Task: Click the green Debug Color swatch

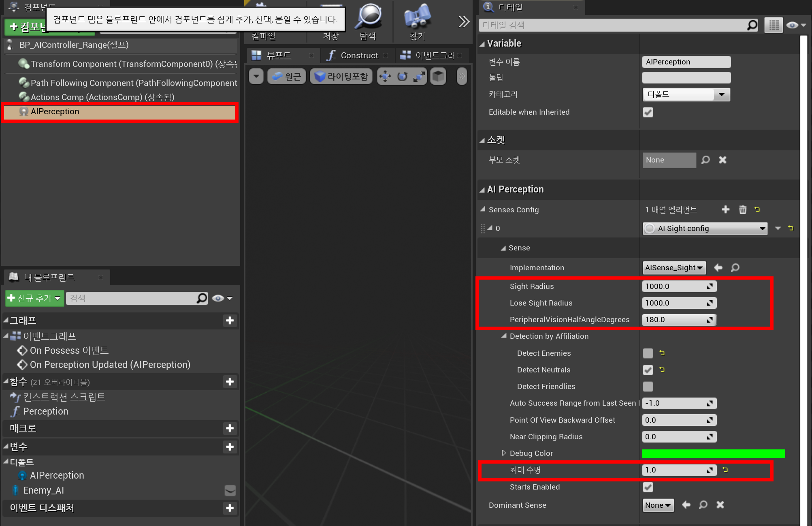Action: pos(713,453)
